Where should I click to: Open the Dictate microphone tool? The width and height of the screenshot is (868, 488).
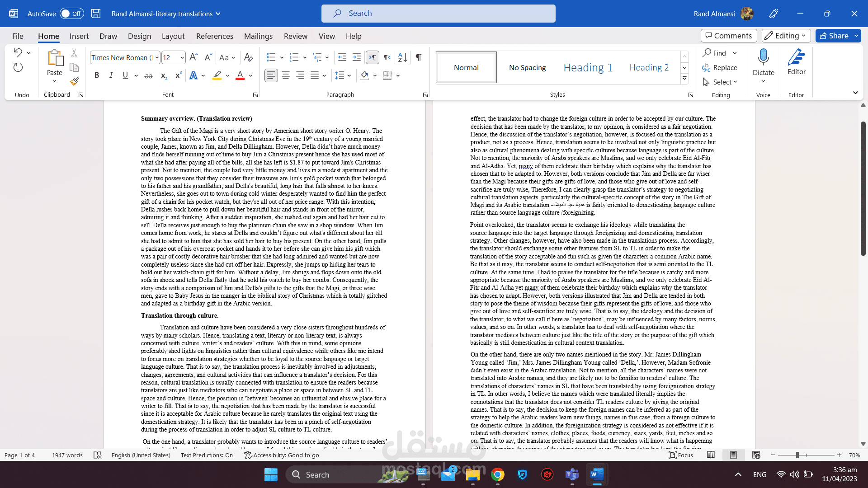(x=763, y=58)
